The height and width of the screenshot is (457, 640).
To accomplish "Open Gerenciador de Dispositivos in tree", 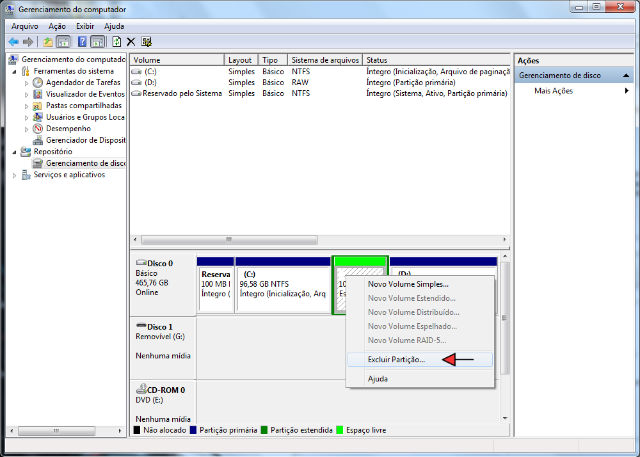I will click(x=86, y=140).
